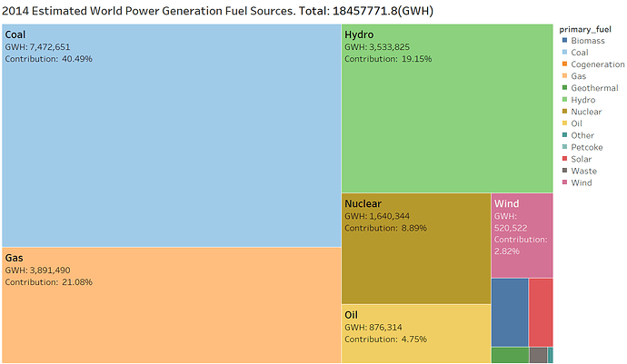627x364 pixels.
Task: Choose the Nuclear legend label
Action: pyautogui.click(x=586, y=112)
